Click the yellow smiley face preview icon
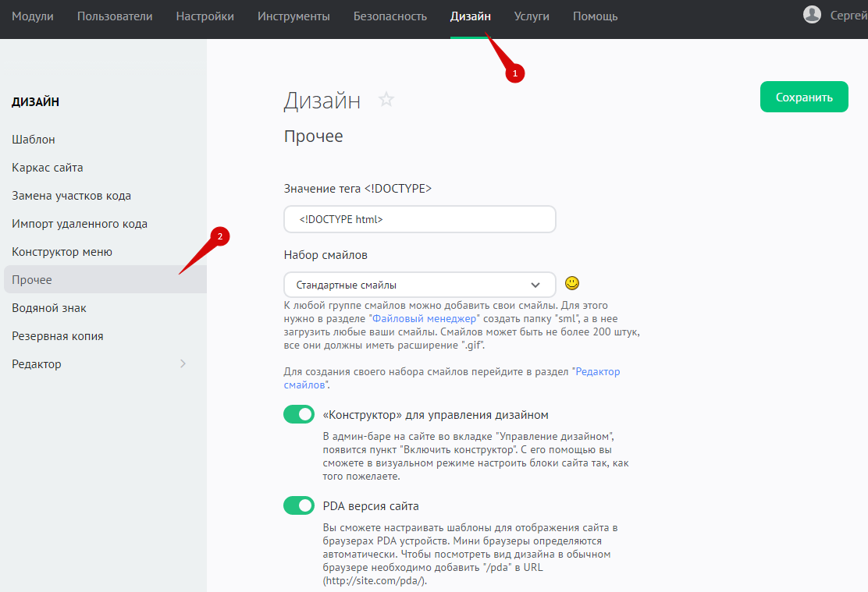The width and height of the screenshot is (868, 592). (x=572, y=284)
